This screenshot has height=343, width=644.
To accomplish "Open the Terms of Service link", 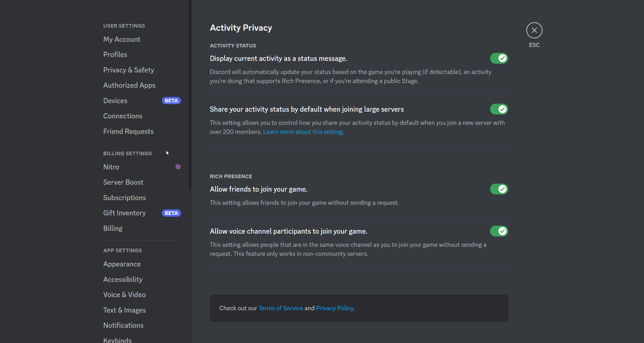I will click(281, 308).
